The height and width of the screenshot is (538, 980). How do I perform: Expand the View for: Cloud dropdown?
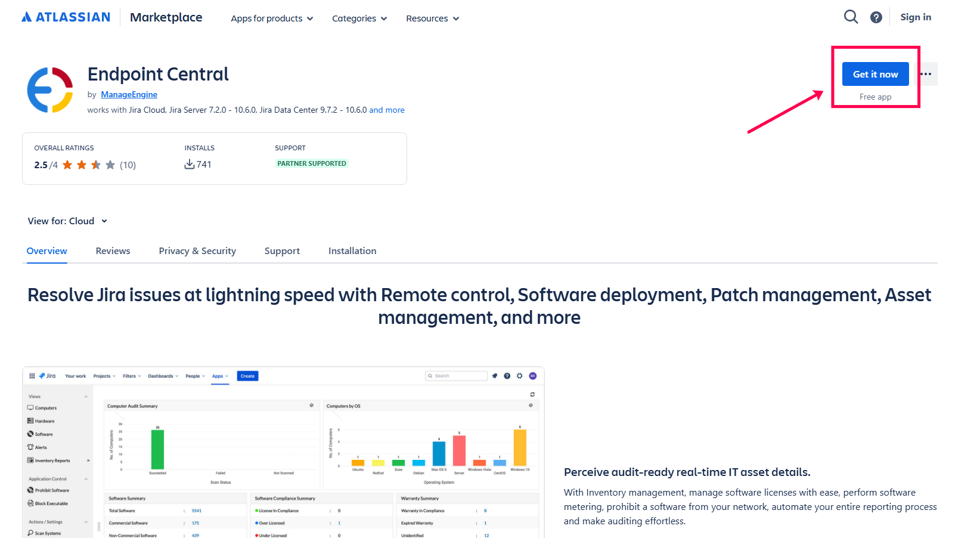[67, 221]
